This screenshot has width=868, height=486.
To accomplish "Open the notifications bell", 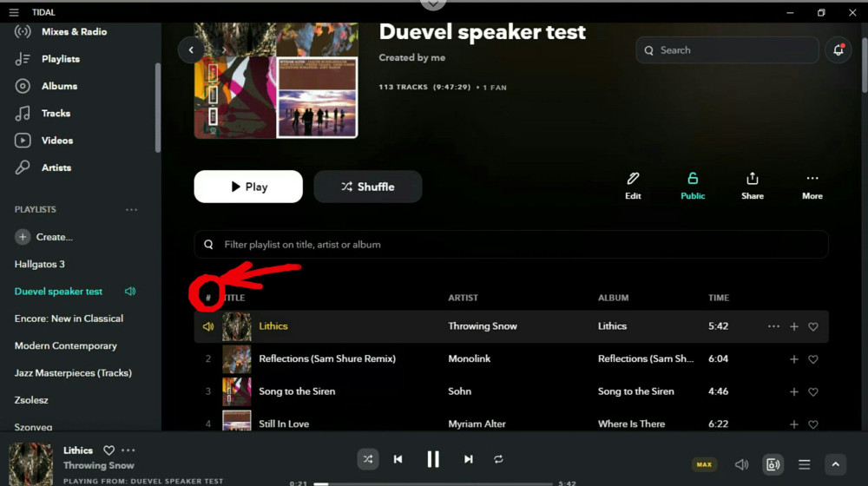I will coord(838,49).
